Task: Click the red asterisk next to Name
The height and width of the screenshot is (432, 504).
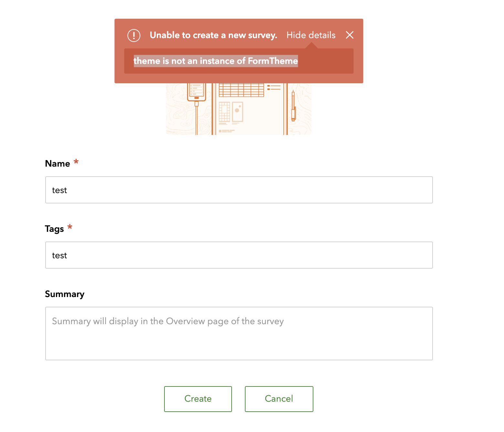Action: [x=76, y=162]
